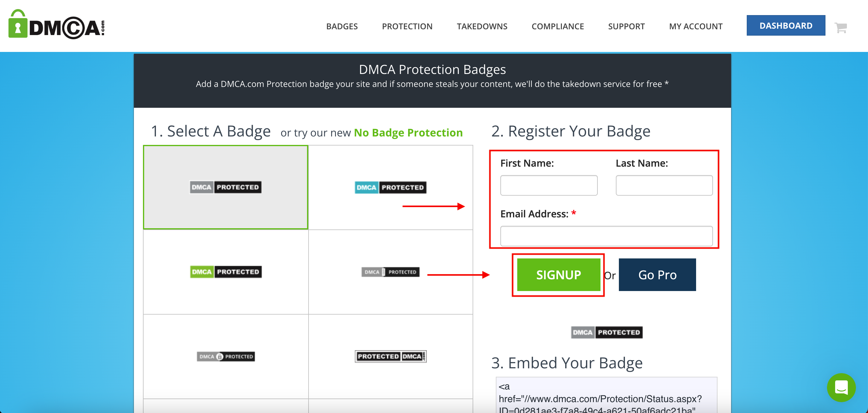The image size is (868, 413).
Task: Click the DMCA Protection Badges heading
Action: coord(432,69)
